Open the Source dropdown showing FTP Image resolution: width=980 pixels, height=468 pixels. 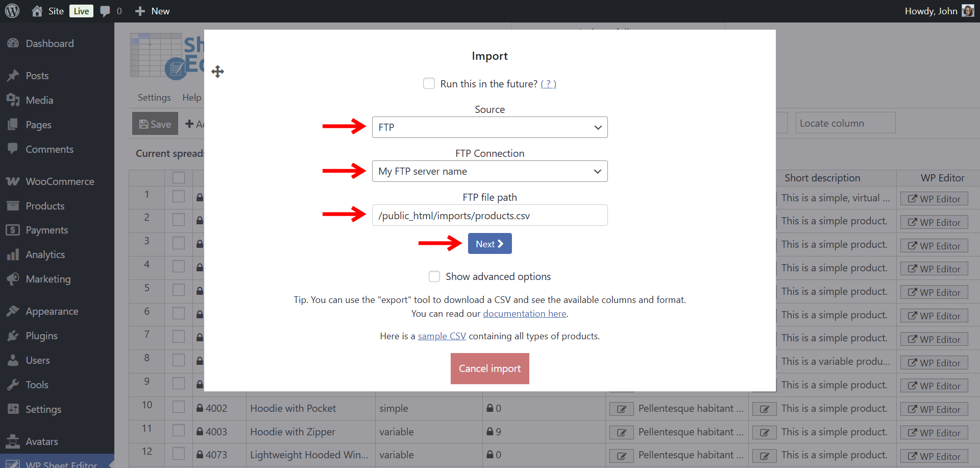[x=489, y=127]
